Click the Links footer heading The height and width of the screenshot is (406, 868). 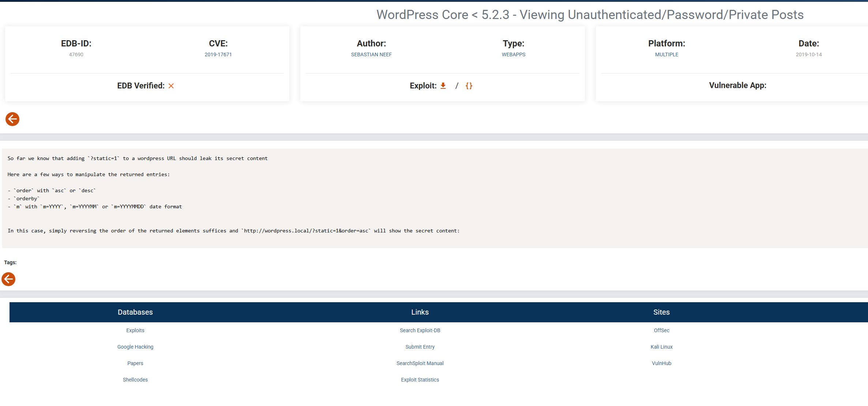point(420,312)
